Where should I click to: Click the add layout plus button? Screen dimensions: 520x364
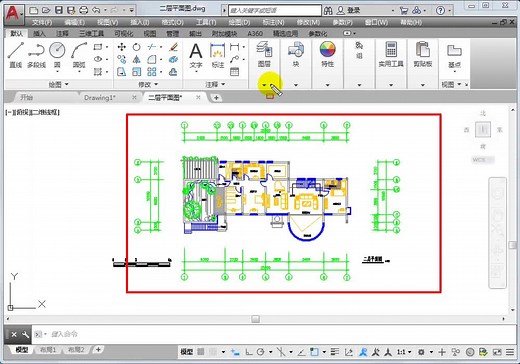(98, 350)
